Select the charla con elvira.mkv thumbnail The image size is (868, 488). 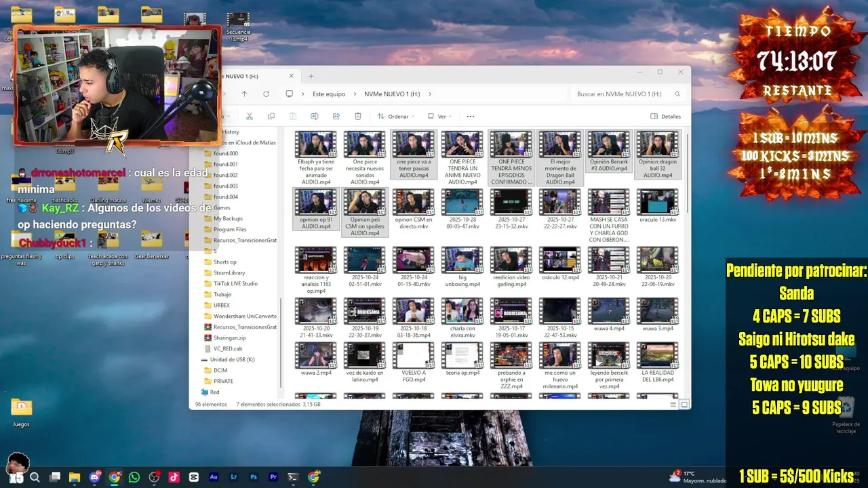point(462,310)
